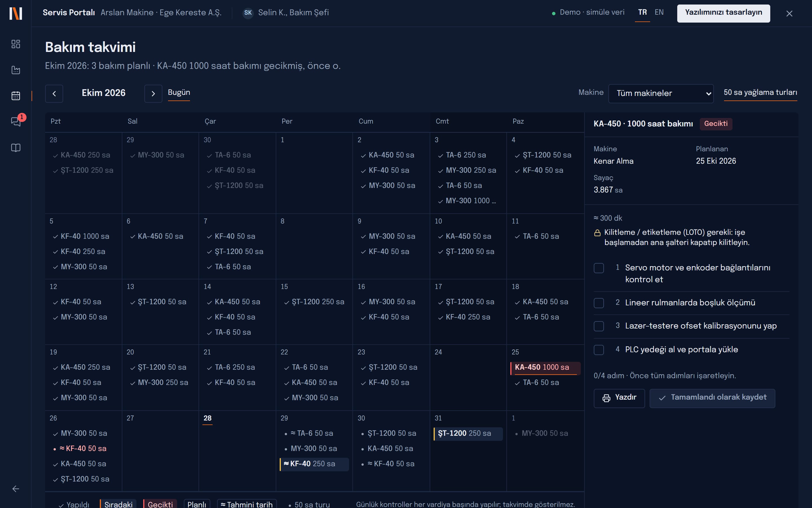The image size is (812, 508).
Task: Click MY-300 1000 entry on 3rd
Action: click(x=467, y=201)
